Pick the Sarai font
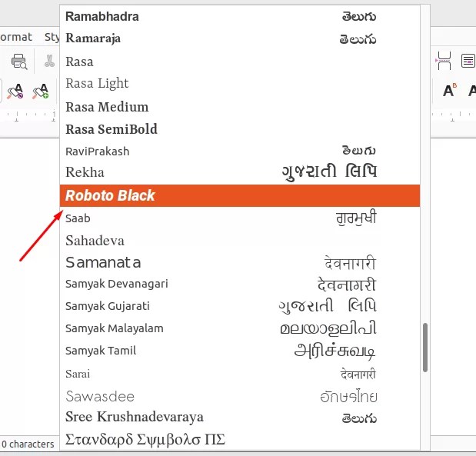 240,374
